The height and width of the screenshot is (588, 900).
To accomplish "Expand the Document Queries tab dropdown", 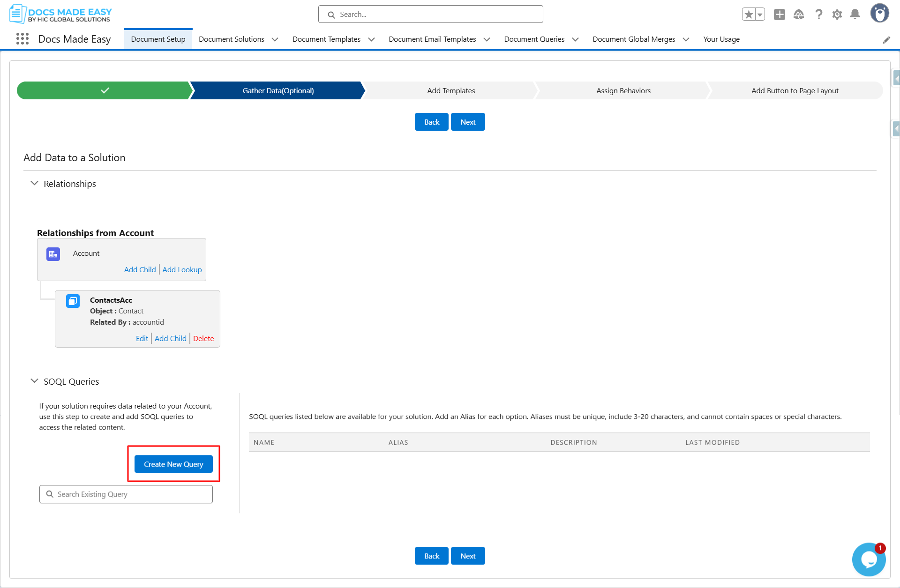I will [575, 39].
